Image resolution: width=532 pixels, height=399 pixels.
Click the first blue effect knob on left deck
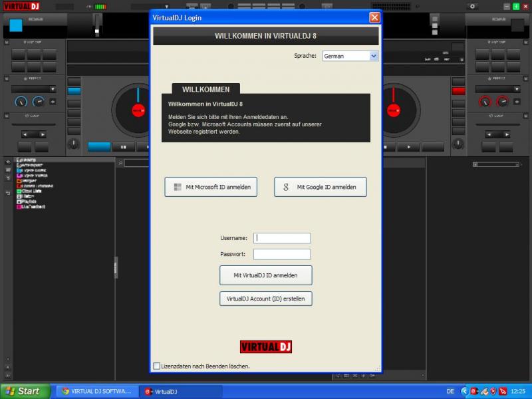21,102
